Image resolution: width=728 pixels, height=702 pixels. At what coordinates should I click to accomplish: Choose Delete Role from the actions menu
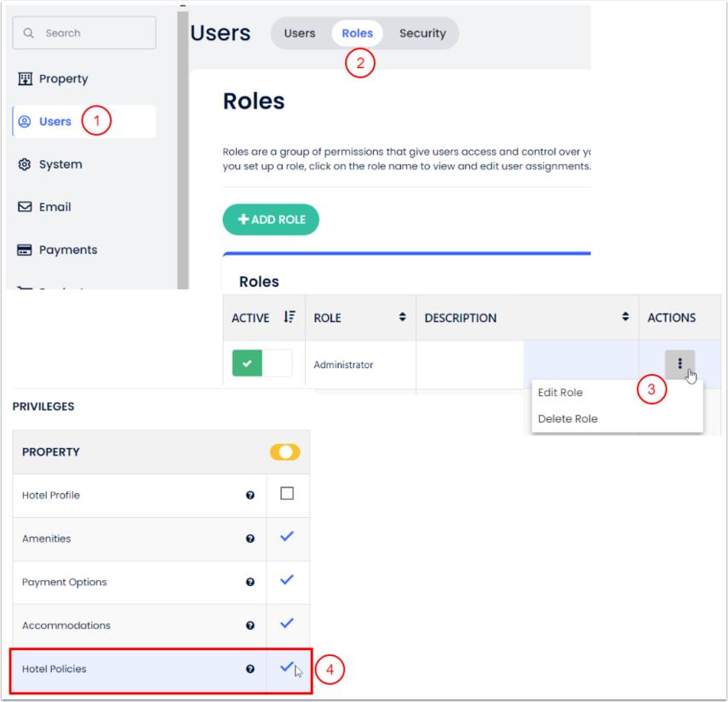[567, 418]
